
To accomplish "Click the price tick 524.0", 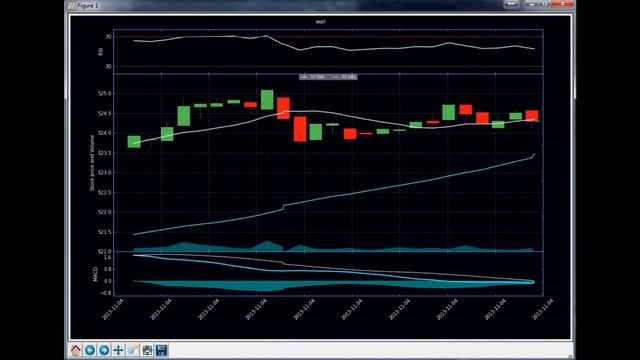I will (104, 133).
